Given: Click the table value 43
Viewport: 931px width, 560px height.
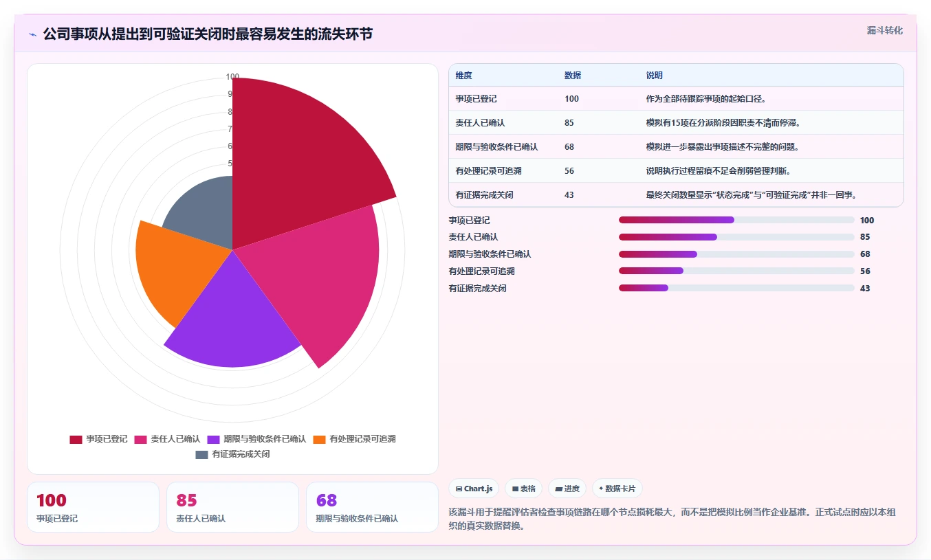Looking at the screenshot, I should 569,195.
